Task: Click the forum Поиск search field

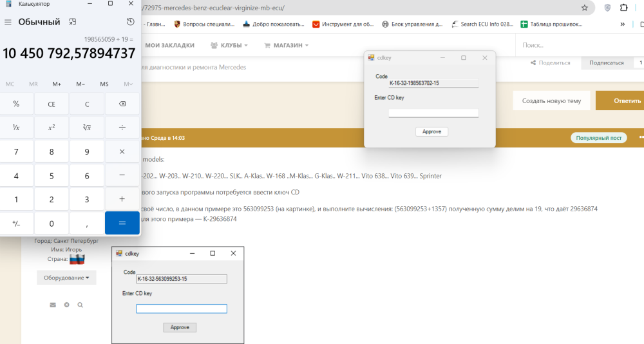Action: pyautogui.click(x=579, y=45)
